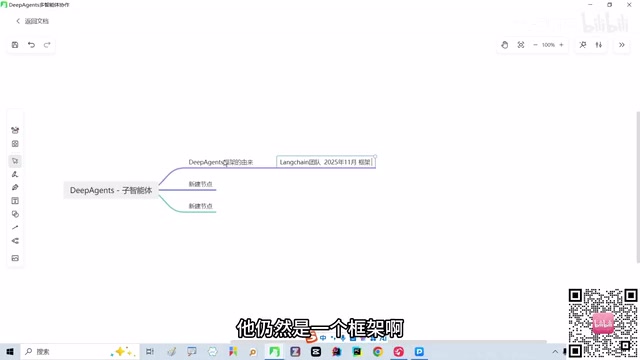Click the taskbar search box
This screenshot has height=360, width=640.
pyautogui.click(x=80, y=351)
